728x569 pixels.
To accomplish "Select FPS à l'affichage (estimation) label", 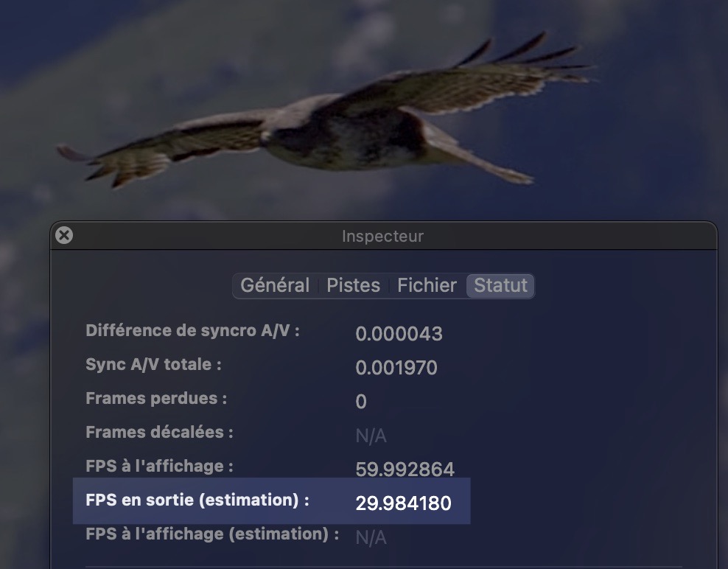I will pos(212,534).
